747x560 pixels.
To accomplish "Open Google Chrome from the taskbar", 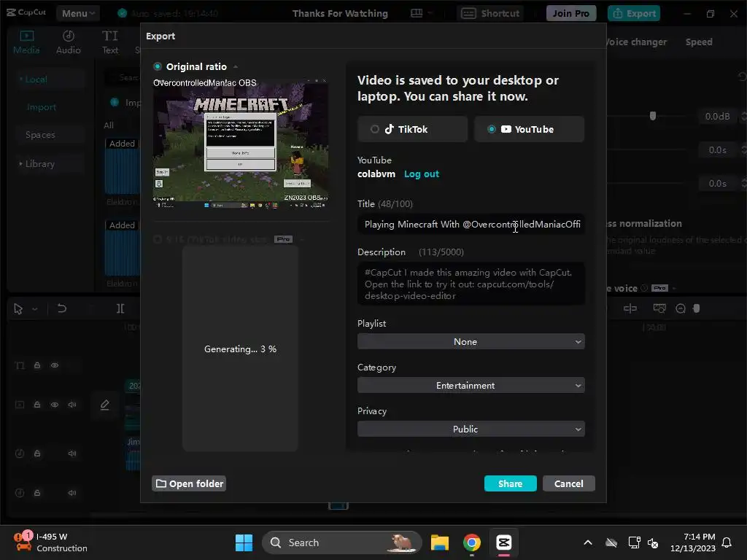I will coord(472,542).
